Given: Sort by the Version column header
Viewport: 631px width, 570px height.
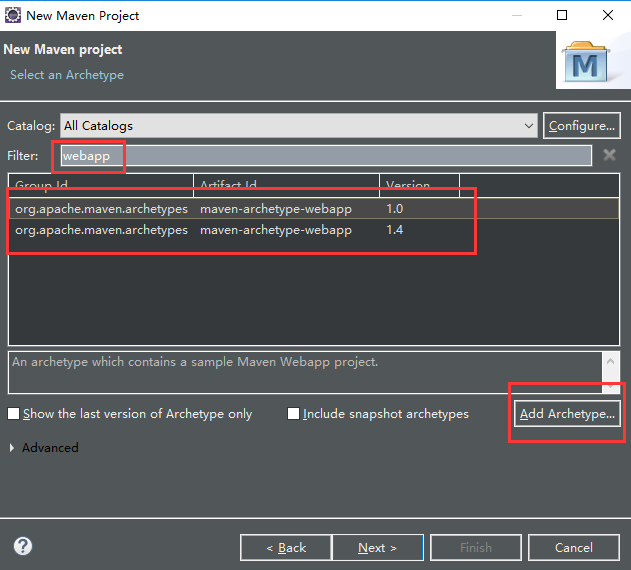Looking at the screenshot, I should (x=419, y=185).
